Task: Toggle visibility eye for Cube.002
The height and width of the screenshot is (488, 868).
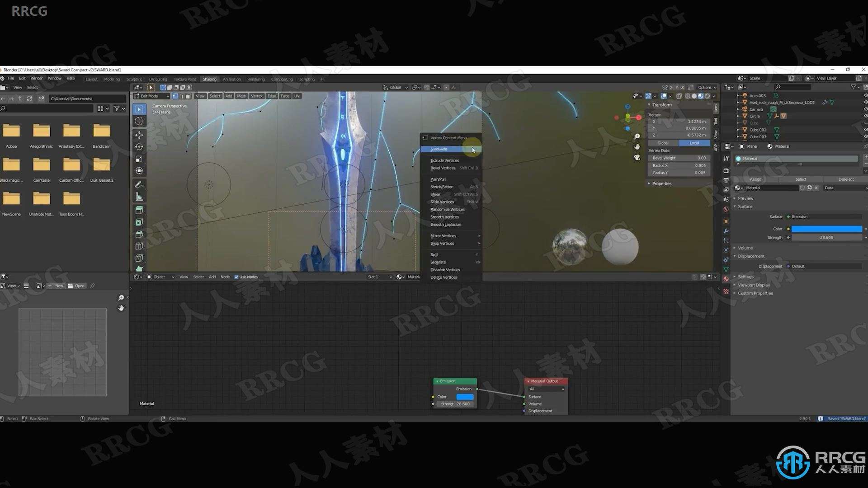Action: click(865, 130)
